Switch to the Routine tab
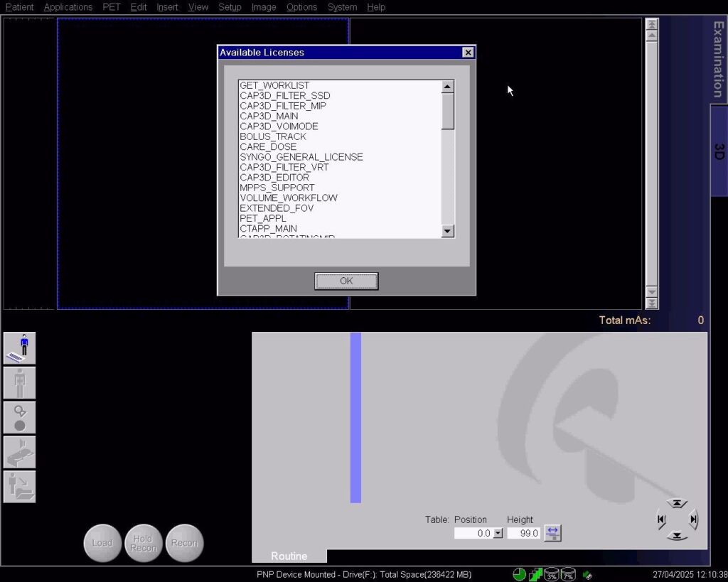The width and height of the screenshot is (728, 582). coord(289,556)
